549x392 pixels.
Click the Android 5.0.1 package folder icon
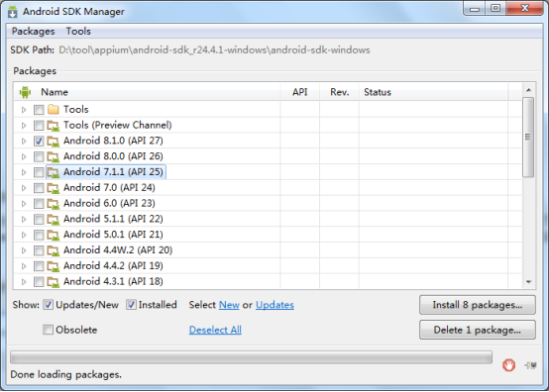pos(54,235)
